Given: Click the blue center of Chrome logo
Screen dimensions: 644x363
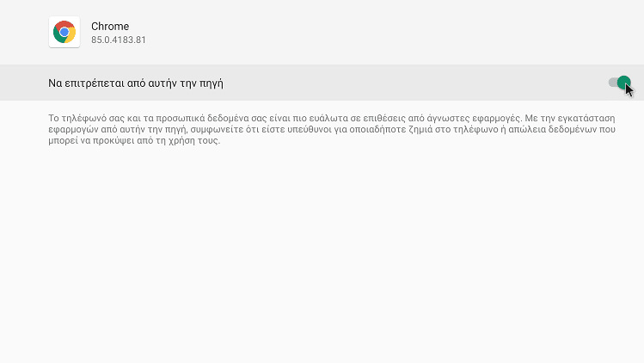Looking at the screenshot, I should coord(64,32).
